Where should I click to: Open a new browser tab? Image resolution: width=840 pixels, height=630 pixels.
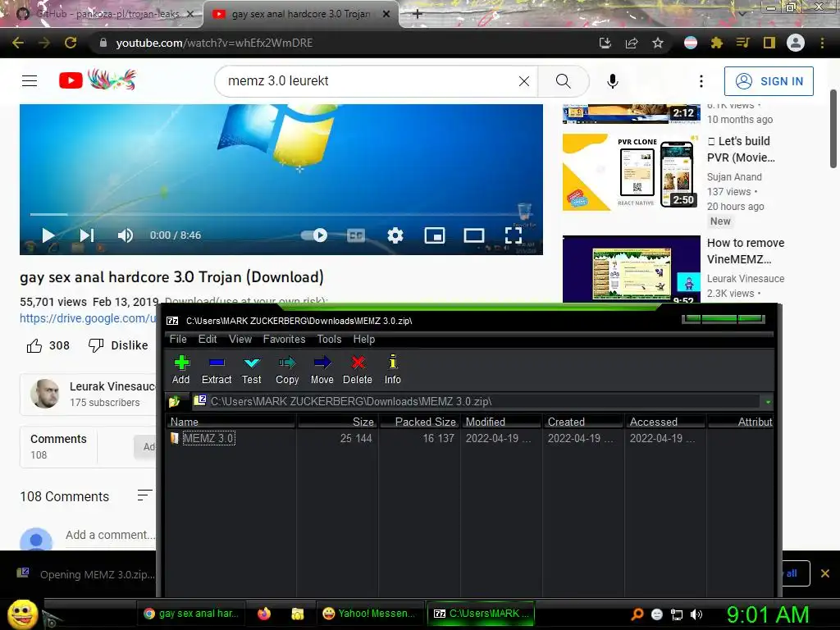point(418,14)
